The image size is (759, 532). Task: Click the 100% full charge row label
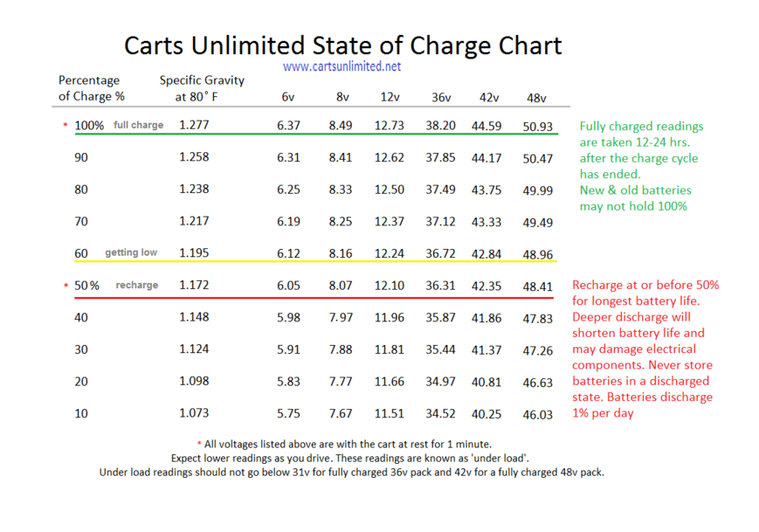point(118,126)
